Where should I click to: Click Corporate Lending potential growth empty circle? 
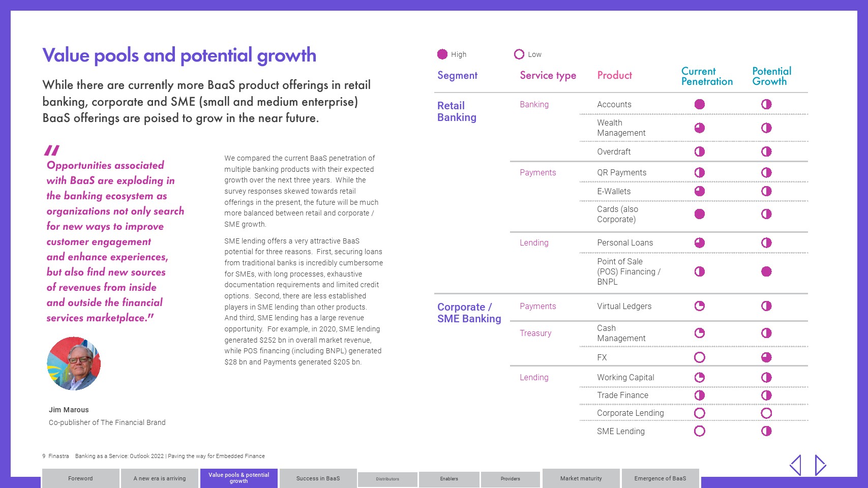tap(766, 413)
